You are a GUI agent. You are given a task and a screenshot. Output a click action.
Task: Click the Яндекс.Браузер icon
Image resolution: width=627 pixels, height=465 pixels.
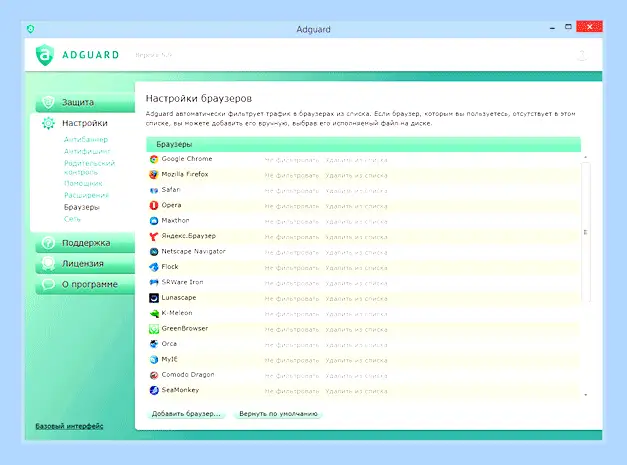coord(154,236)
